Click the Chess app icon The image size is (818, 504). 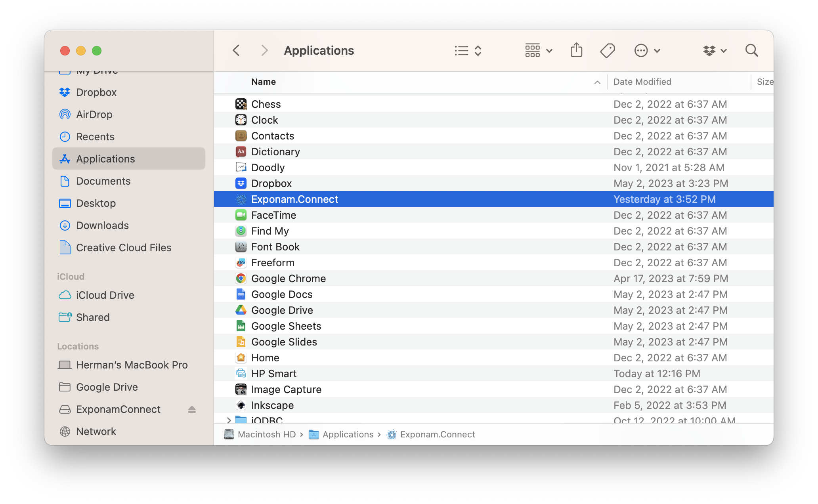(241, 104)
